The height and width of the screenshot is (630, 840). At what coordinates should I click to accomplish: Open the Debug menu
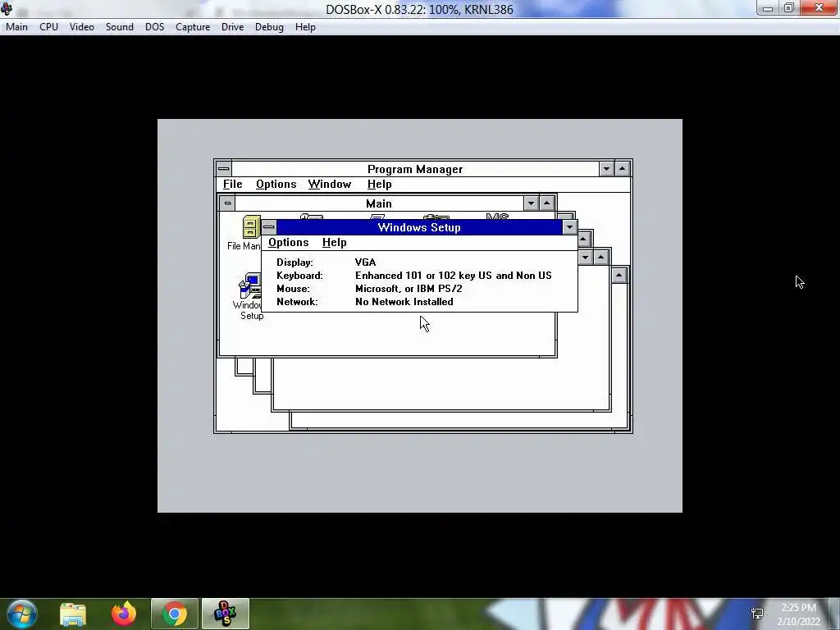pos(269,27)
